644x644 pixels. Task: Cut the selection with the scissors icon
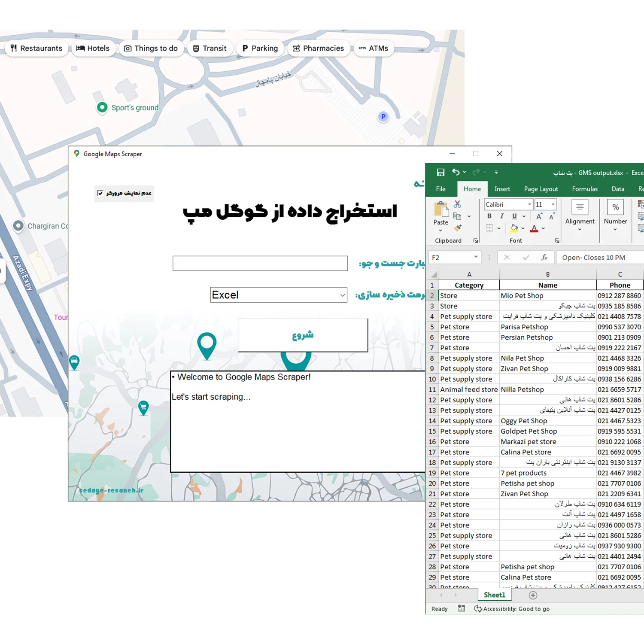[x=457, y=204]
